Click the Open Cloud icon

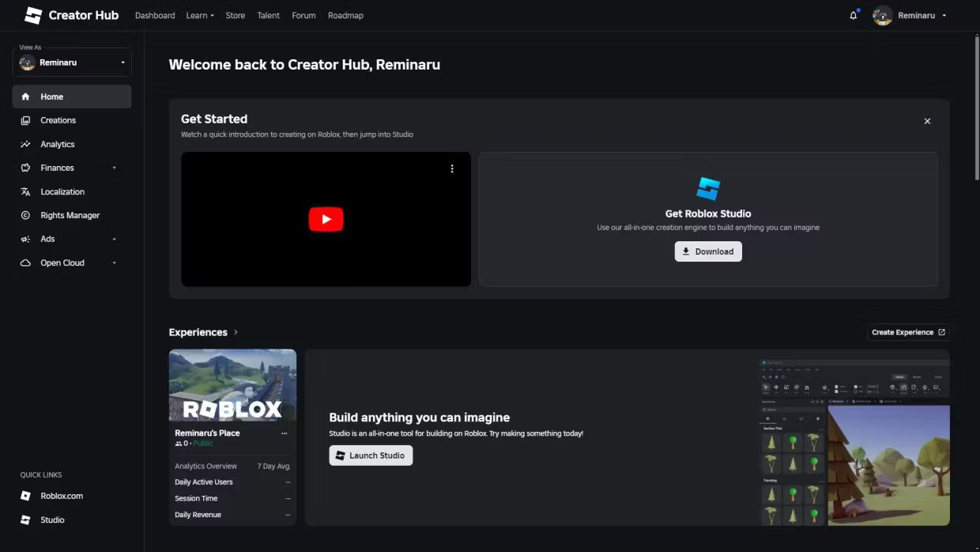[25, 263]
